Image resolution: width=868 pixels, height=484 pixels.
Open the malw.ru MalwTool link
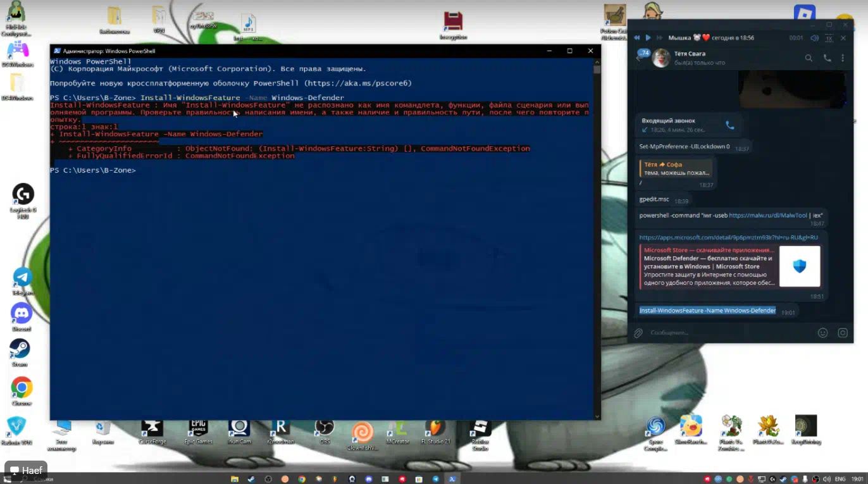pos(767,215)
